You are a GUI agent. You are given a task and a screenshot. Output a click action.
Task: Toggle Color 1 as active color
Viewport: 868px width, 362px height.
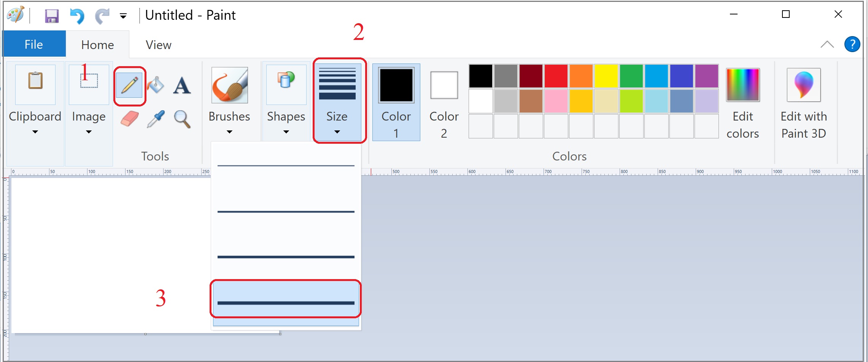[x=396, y=102]
